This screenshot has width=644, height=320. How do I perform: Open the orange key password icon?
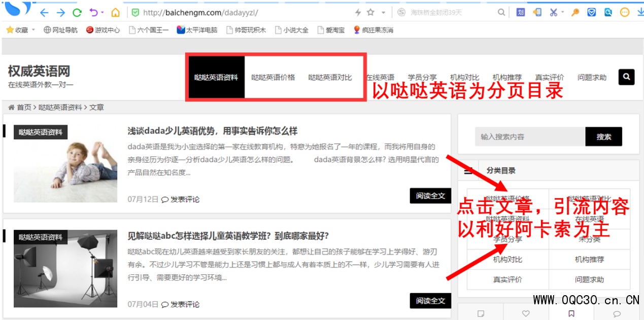[575, 12]
